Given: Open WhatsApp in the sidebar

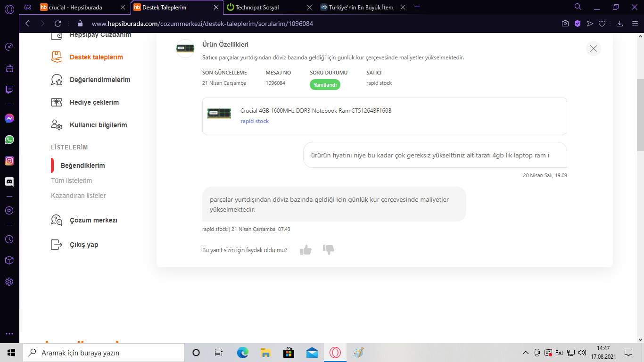Looking at the screenshot, I should tap(9, 140).
